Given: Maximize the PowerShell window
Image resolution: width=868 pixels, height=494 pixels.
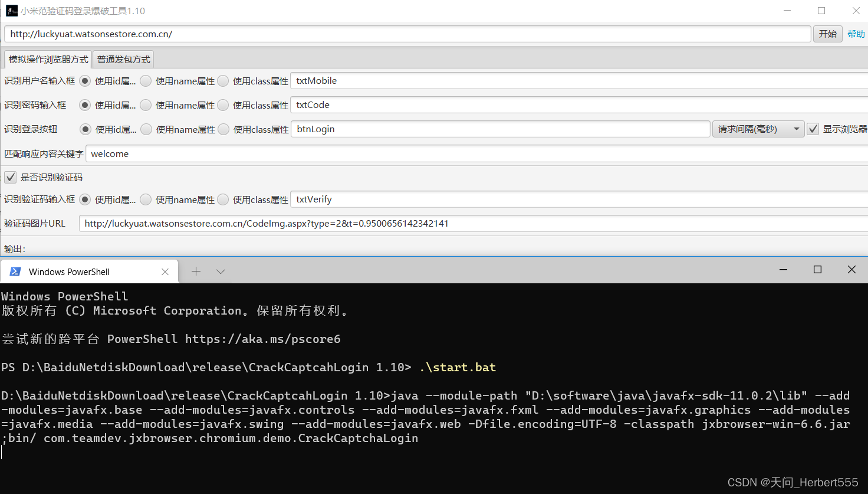Looking at the screenshot, I should coord(817,270).
